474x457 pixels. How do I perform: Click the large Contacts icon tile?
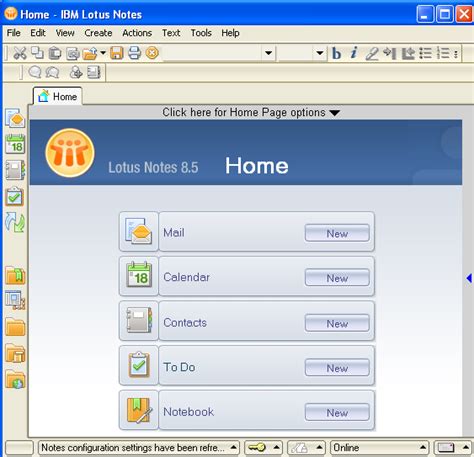139,321
